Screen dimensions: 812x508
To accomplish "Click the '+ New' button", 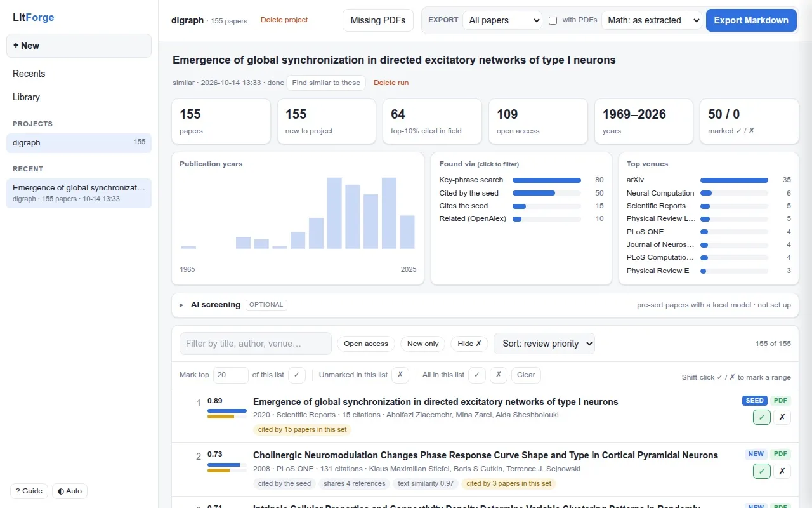I will (79, 46).
